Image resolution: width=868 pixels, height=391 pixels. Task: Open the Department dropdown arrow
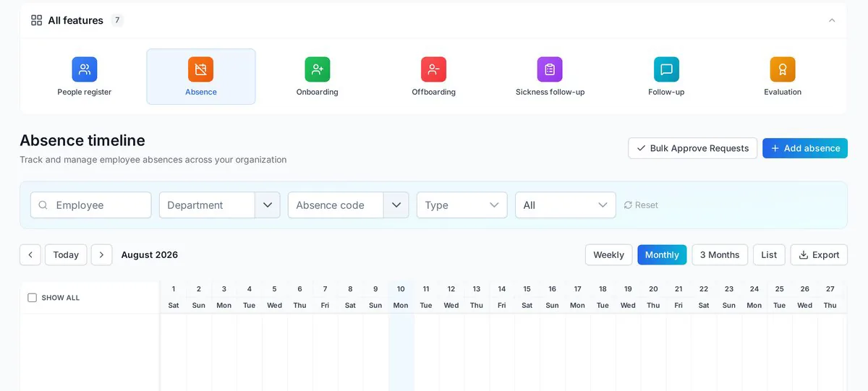coord(268,205)
